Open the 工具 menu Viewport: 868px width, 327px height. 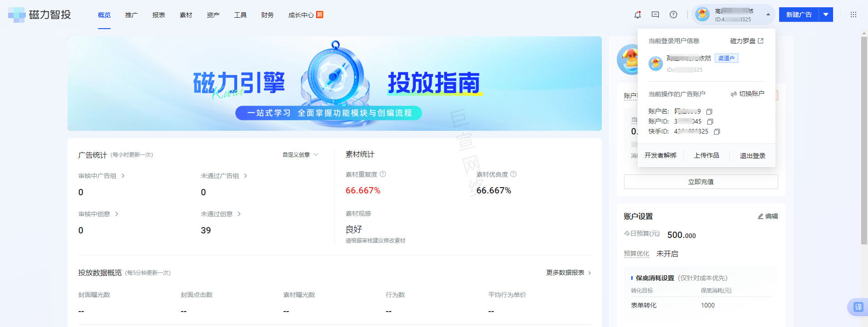[240, 15]
